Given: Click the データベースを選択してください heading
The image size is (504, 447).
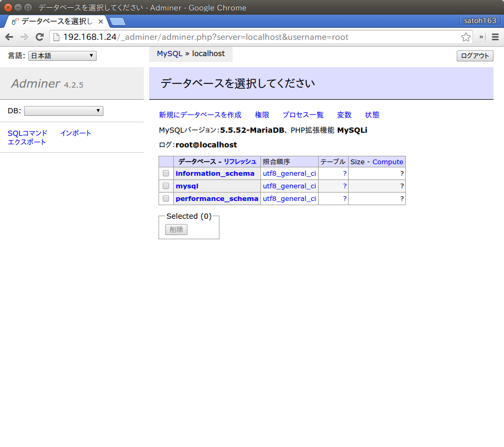Looking at the screenshot, I should 238,83.
